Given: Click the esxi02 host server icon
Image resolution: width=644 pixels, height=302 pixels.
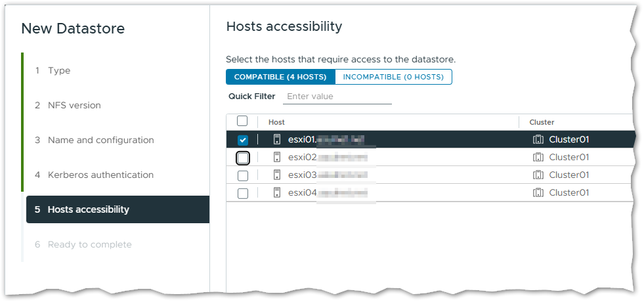Looking at the screenshot, I should [x=277, y=158].
